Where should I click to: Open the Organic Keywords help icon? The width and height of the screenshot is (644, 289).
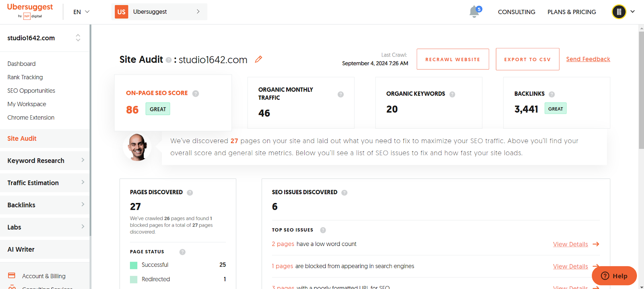(452, 94)
